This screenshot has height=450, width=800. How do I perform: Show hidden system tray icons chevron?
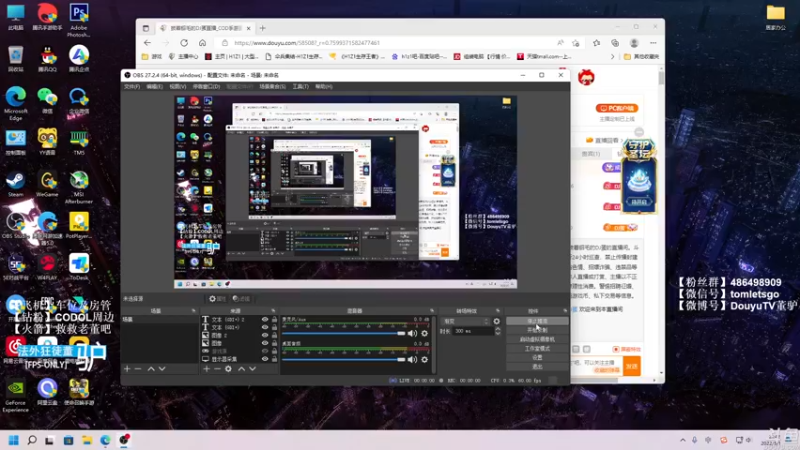point(683,440)
